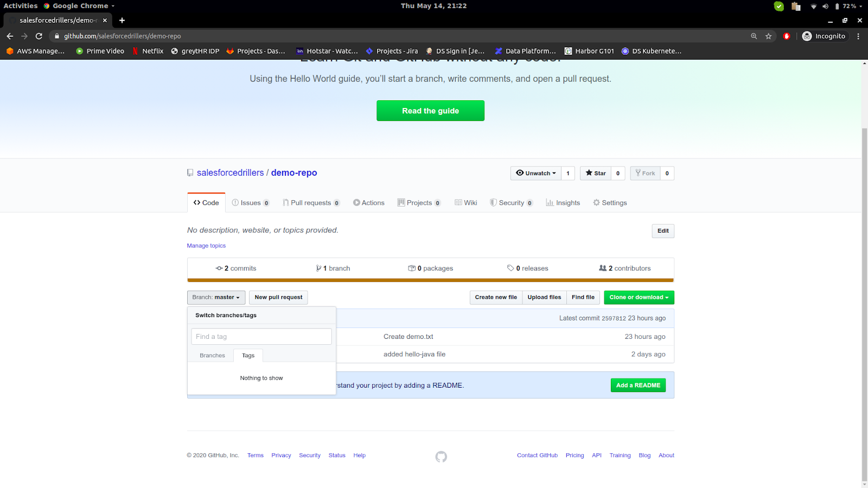Screen dimensions: 868x488
Task: Open repository Settings tab
Action: click(x=610, y=203)
